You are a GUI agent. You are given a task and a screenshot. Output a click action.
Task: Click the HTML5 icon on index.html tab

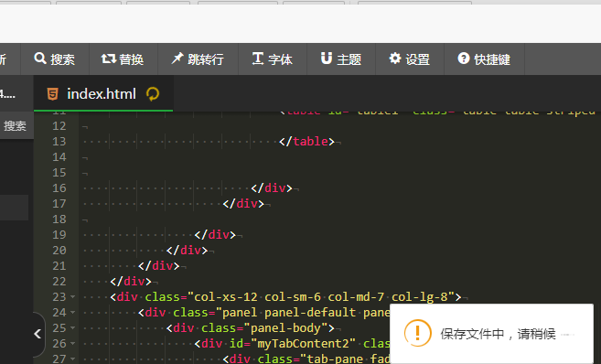click(x=52, y=94)
